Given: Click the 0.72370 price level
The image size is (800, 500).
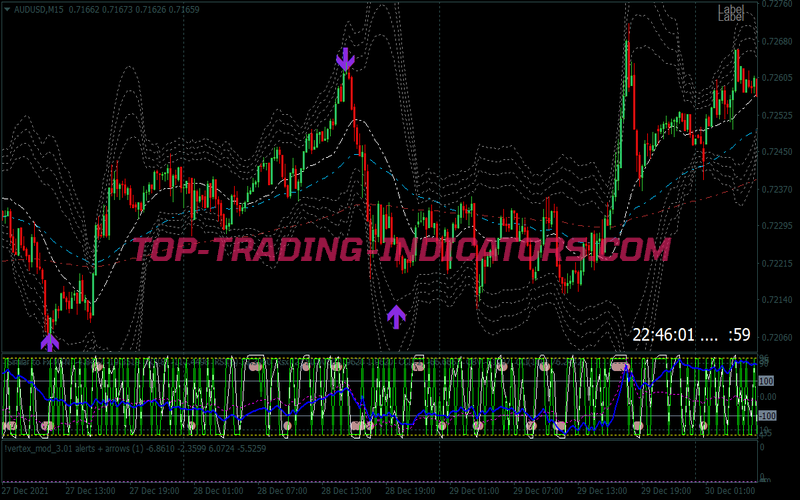Looking at the screenshot, I should pos(778,189).
